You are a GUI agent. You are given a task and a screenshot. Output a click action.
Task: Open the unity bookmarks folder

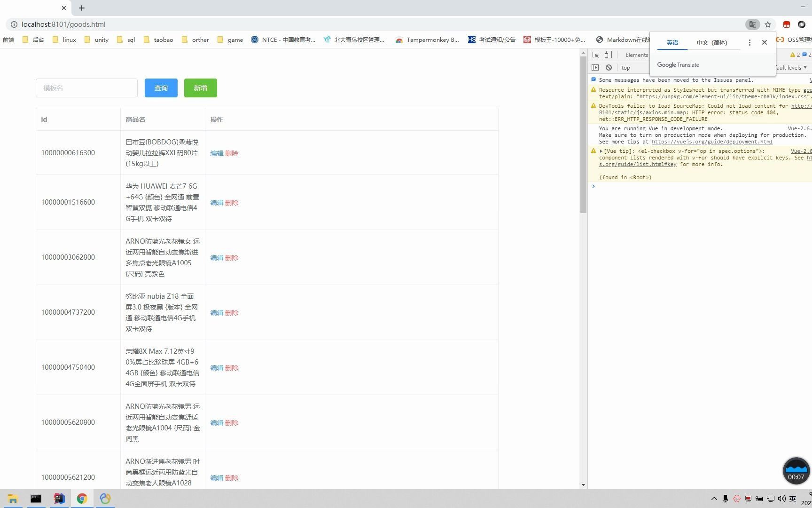96,40
